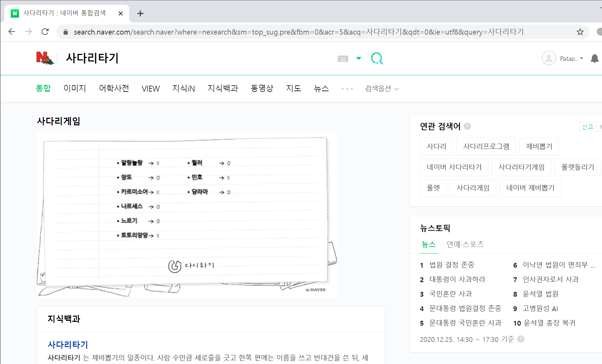Open news topic 윤석열 법원
602x364 pixels.
(x=540, y=294)
